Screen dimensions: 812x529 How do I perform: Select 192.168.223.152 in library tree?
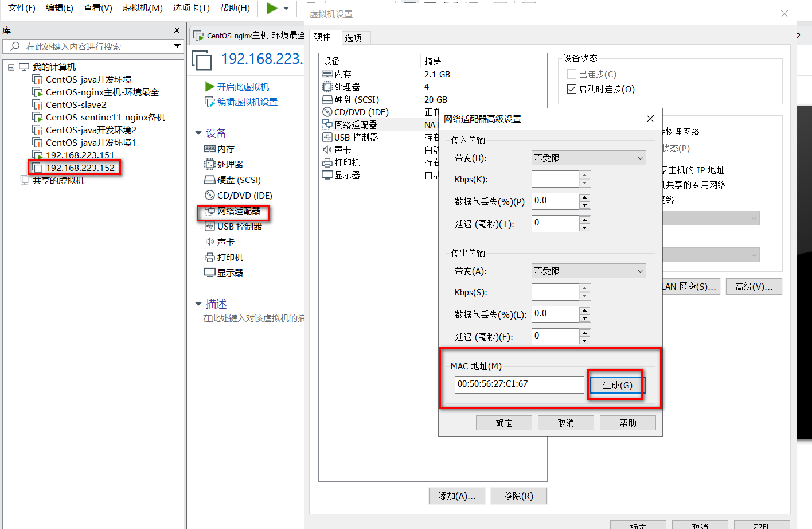click(x=80, y=168)
